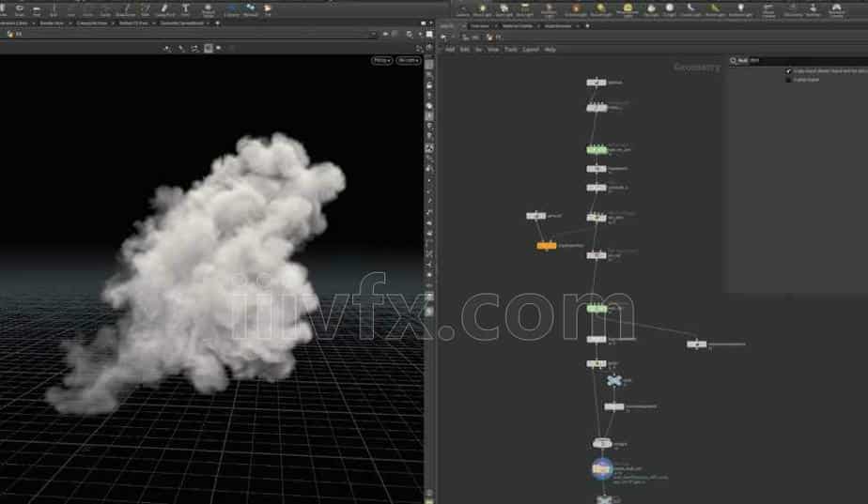Add a new pane tab beside Asset Browser
This screenshot has width=868, height=504.
click(587, 26)
